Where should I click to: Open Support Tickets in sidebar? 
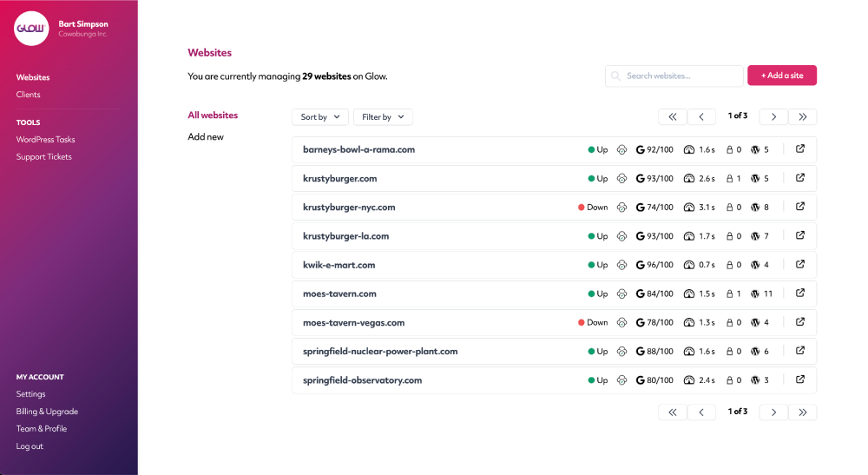click(x=43, y=156)
